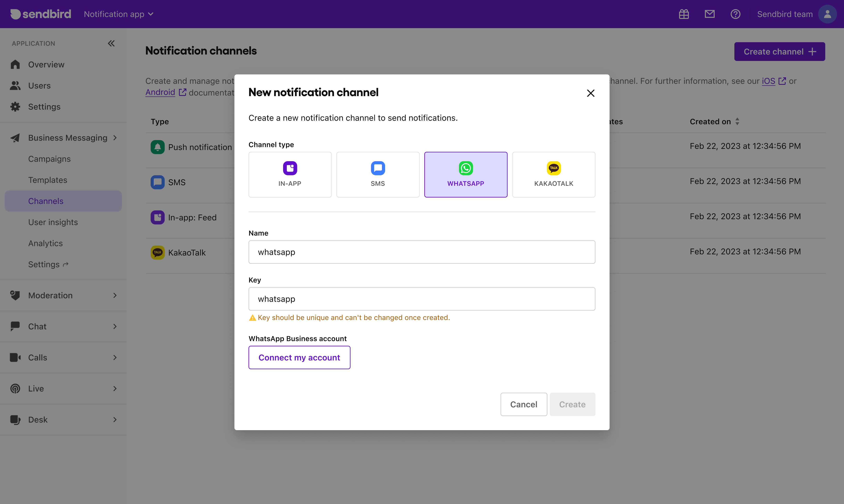Open the Channels sidebar item
The image size is (844, 504).
click(x=63, y=201)
